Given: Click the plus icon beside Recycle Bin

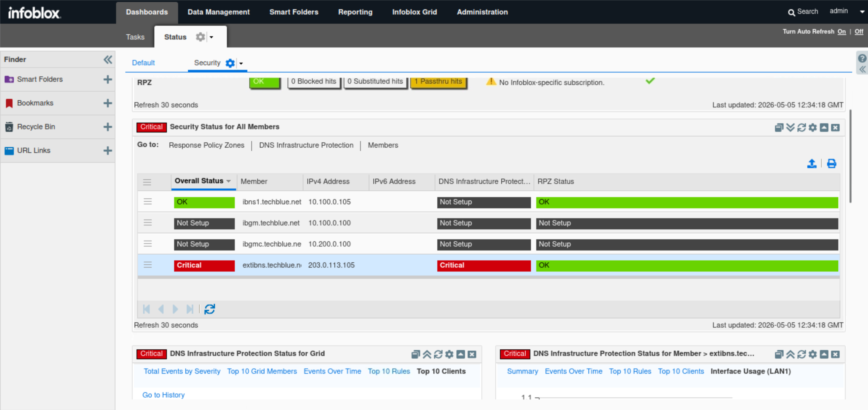Looking at the screenshot, I should 108,127.
